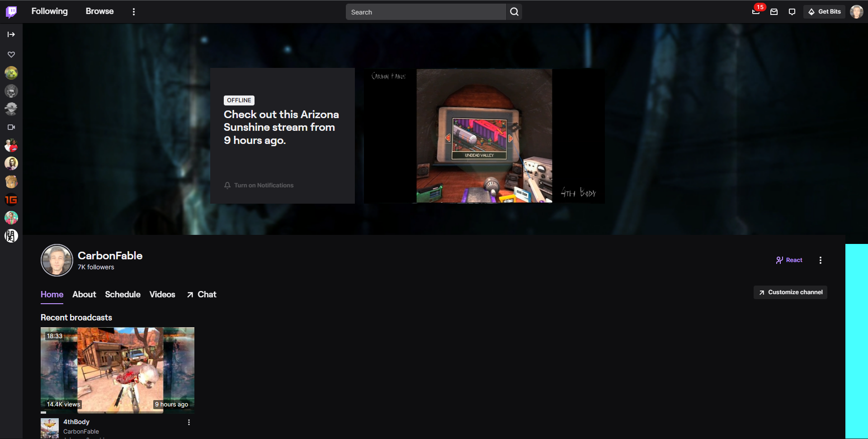Open more options next to Browse
Screen dimensions: 868x439
pyautogui.click(x=133, y=12)
